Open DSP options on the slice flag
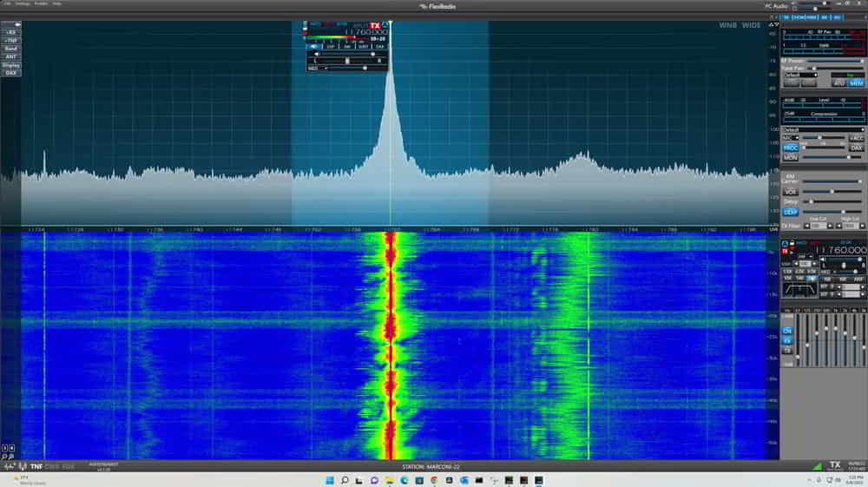Screen dimensions: 868x487 tap(332, 47)
